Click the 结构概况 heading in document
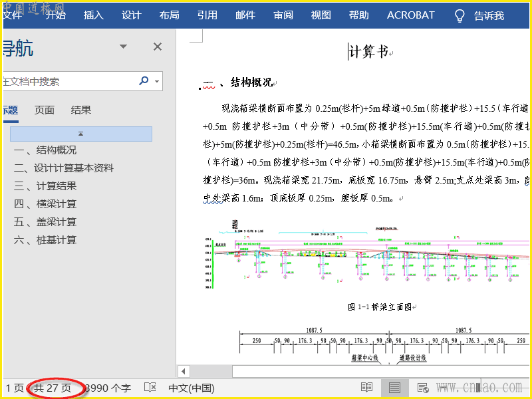532x399 pixels. [x=251, y=82]
